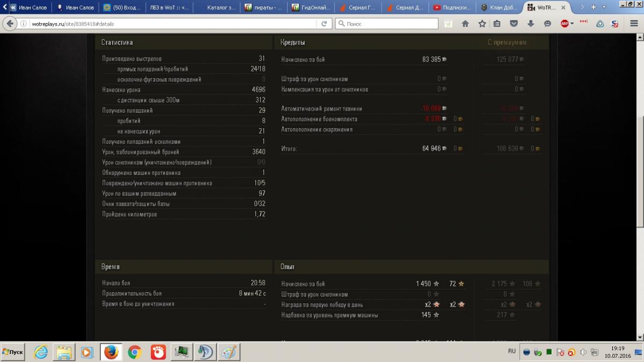Switch to the (50) Вход... mail tab

click(121, 8)
